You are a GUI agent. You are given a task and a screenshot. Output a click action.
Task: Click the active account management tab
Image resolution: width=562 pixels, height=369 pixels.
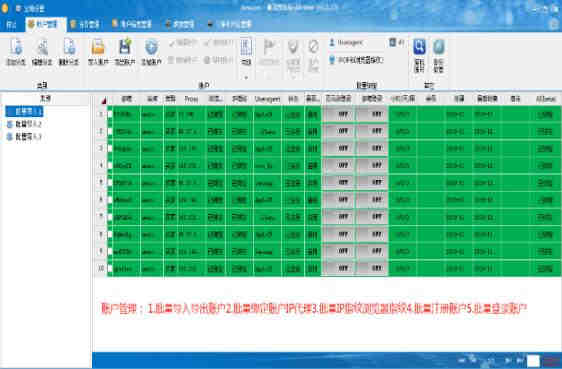coord(46,24)
